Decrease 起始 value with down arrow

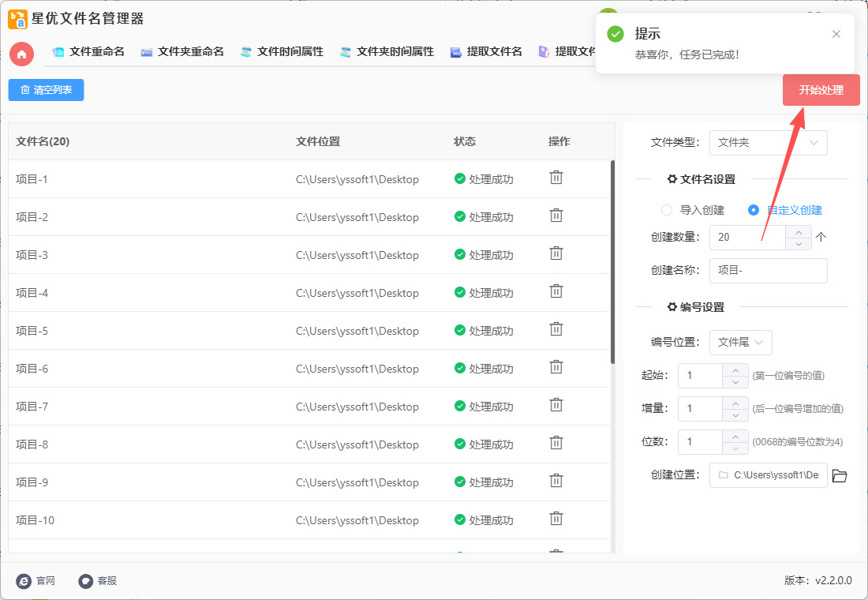[735, 382]
